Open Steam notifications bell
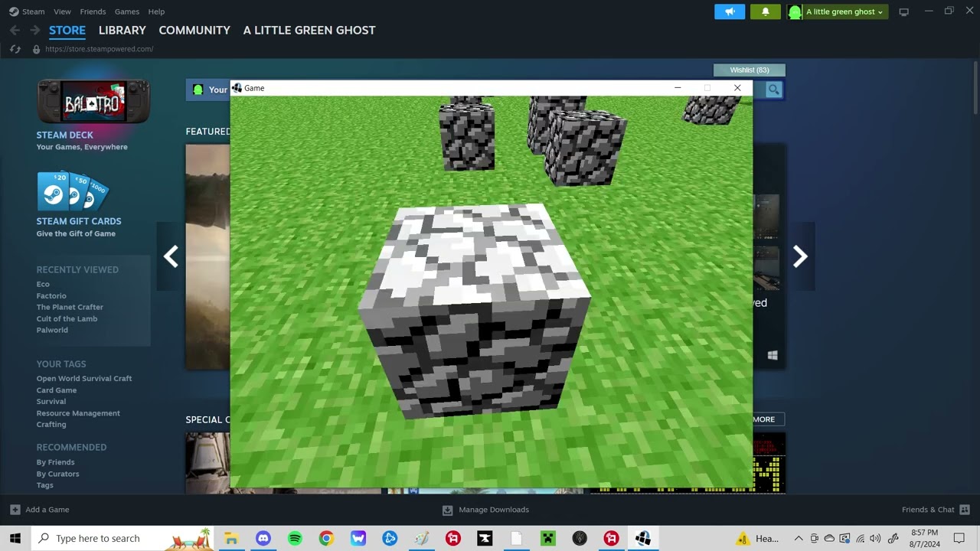This screenshot has height=551, width=980. point(766,11)
